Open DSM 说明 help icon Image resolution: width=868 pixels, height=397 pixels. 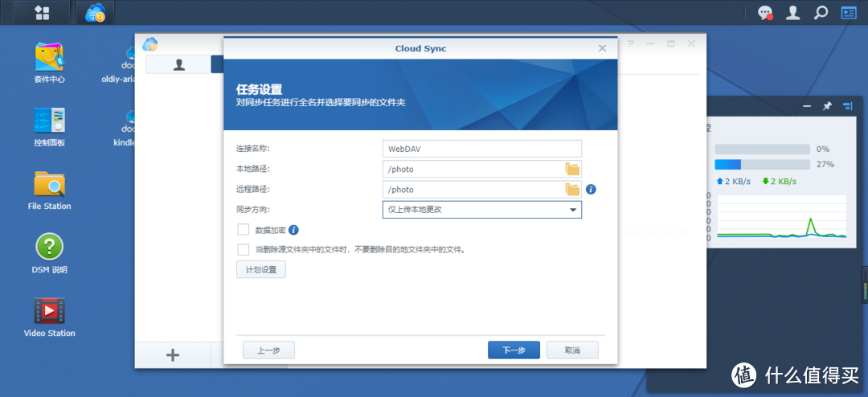(49, 254)
